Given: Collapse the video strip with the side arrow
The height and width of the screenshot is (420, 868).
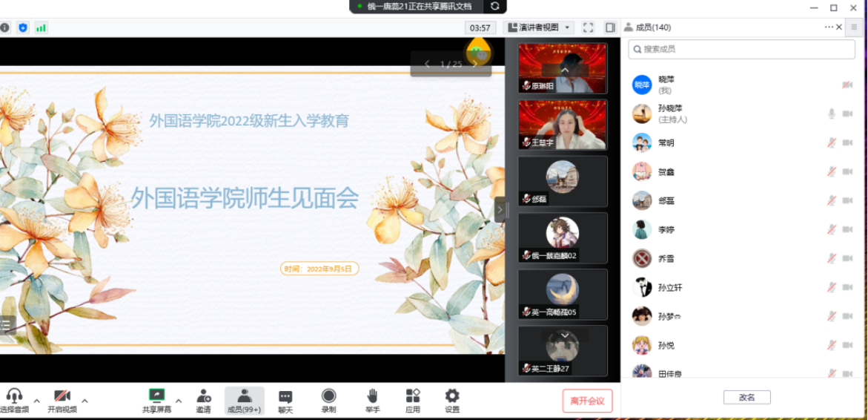Looking at the screenshot, I should click(500, 210).
